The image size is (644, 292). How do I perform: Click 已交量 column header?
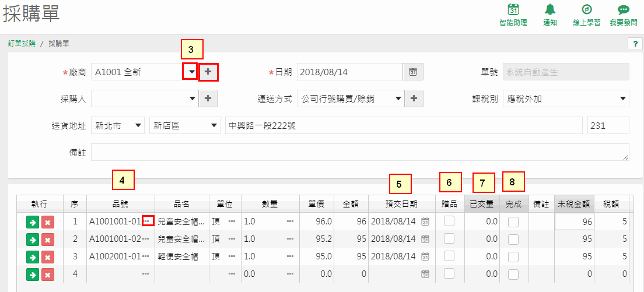click(482, 204)
